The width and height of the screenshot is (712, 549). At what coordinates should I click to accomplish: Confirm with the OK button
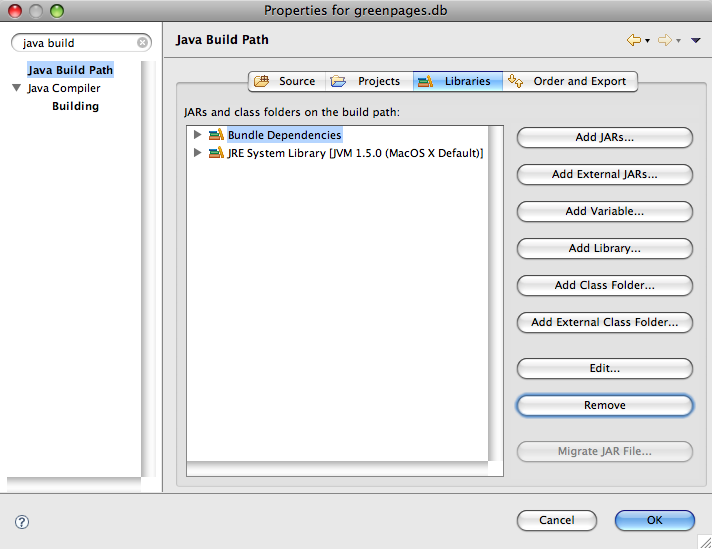click(654, 520)
